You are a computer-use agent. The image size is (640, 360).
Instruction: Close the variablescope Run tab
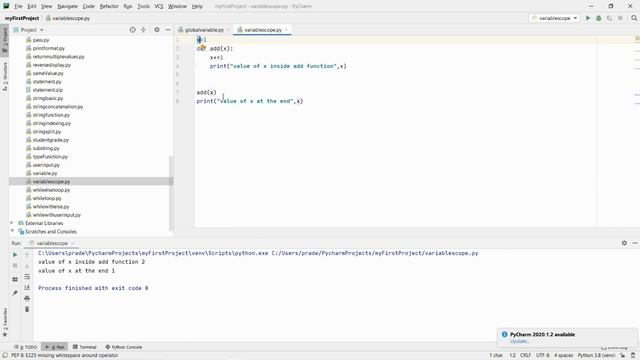(73, 243)
